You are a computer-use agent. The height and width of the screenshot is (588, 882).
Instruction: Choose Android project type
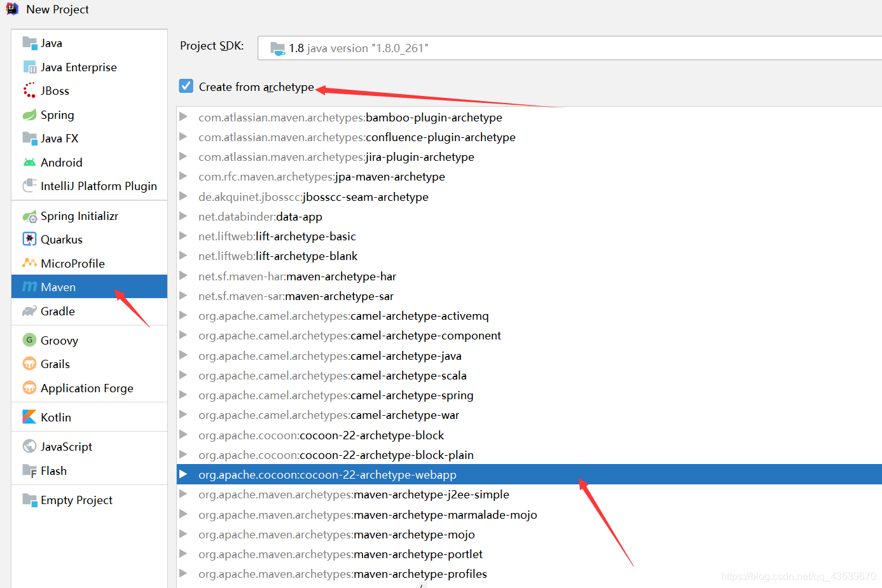pyautogui.click(x=89, y=163)
